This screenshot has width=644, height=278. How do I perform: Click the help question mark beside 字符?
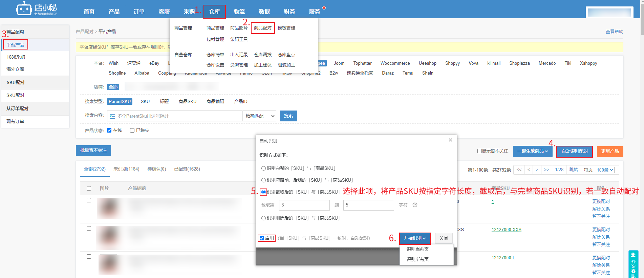click(x=415, y=205)
